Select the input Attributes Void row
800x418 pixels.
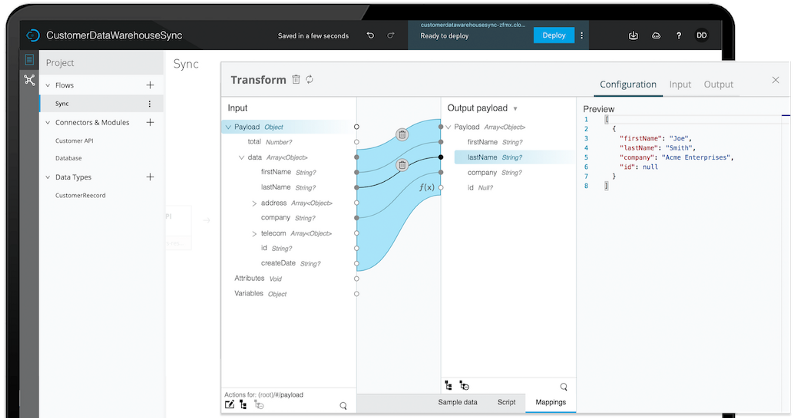[258, 279]
